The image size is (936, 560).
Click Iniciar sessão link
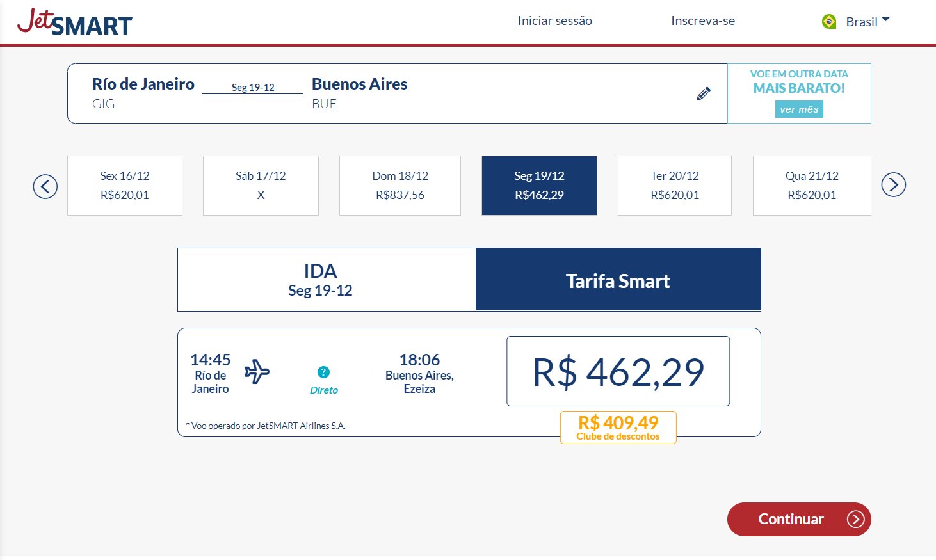pyautogui.click(x=555, y=21)
